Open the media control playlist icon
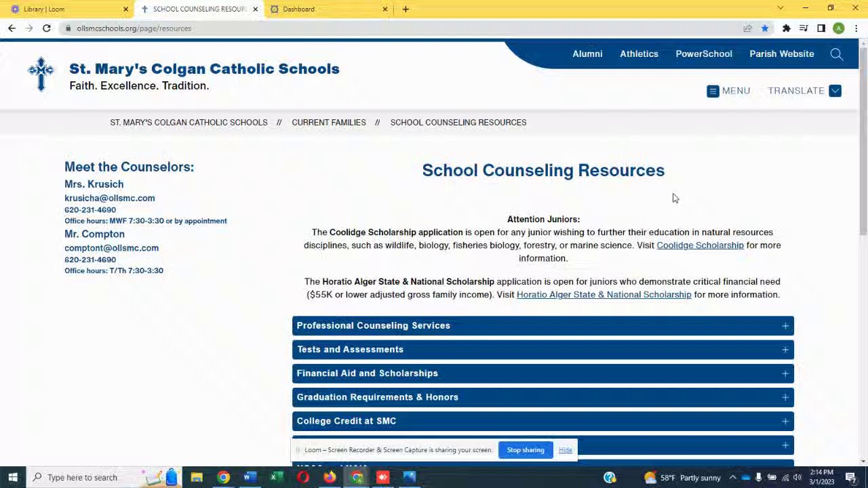The height and width of the screenshot is (488, 868). click(804, 28)
